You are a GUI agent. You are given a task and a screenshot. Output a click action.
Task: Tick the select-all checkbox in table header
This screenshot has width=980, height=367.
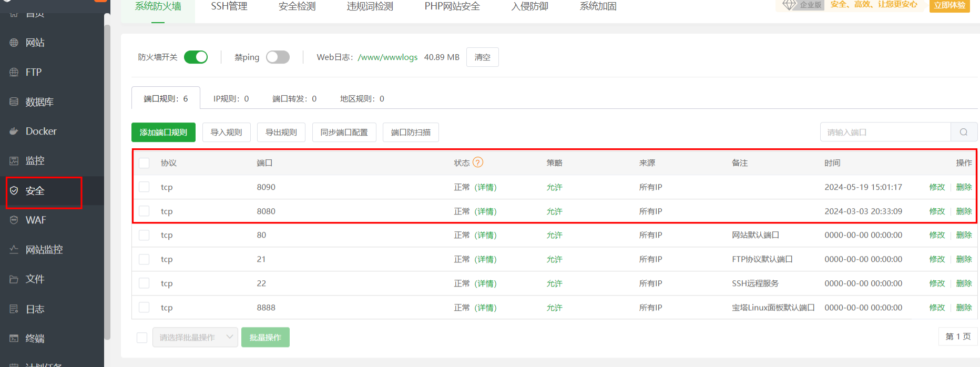point(144,163)
